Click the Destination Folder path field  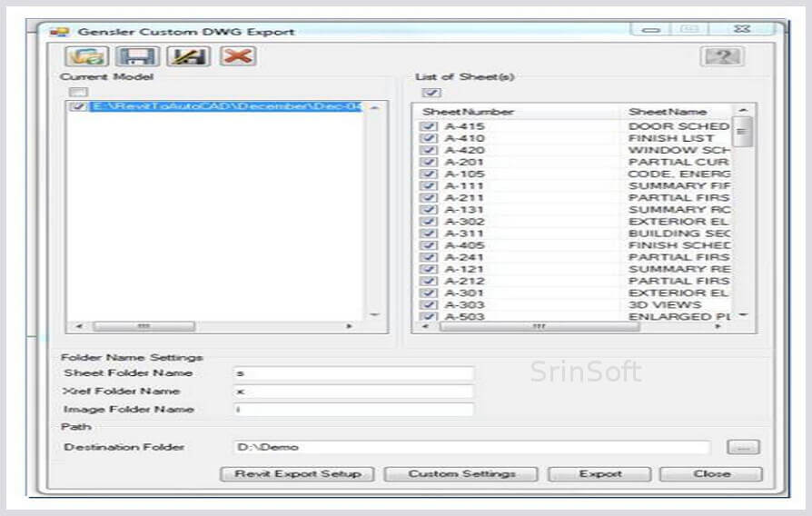[471, 447]
